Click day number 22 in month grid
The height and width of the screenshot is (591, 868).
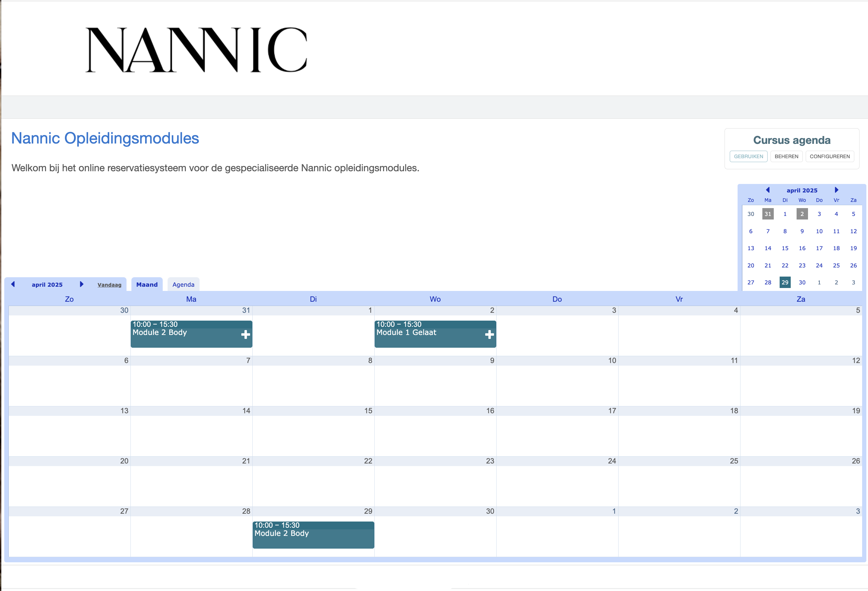(x=368, y=461)
